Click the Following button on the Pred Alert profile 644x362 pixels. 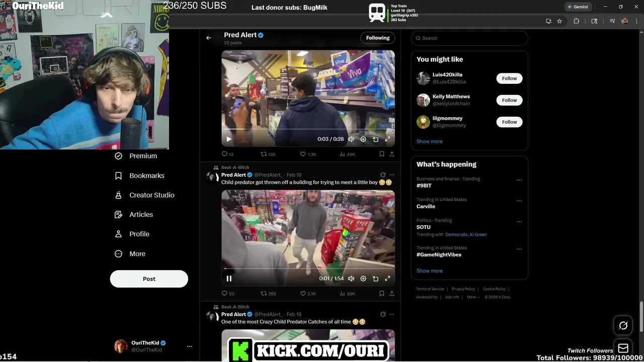pos(378,38)
